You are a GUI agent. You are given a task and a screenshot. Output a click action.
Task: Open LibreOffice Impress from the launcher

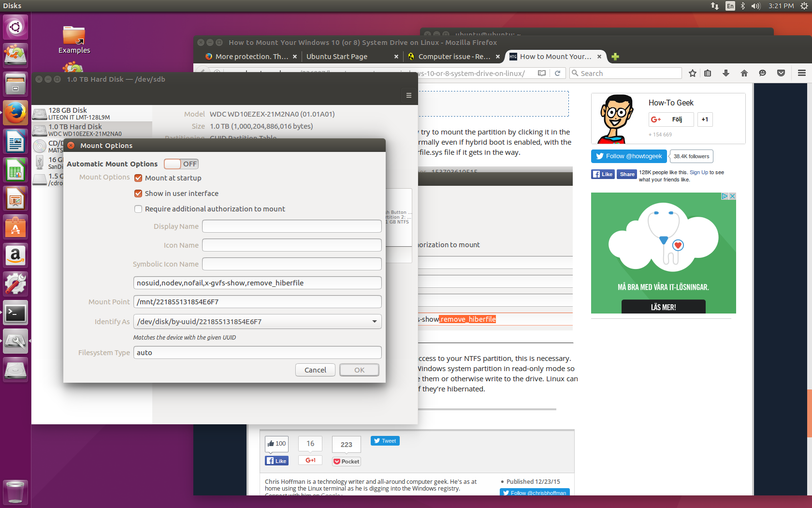pyautogui.click(x=15, y=198)
